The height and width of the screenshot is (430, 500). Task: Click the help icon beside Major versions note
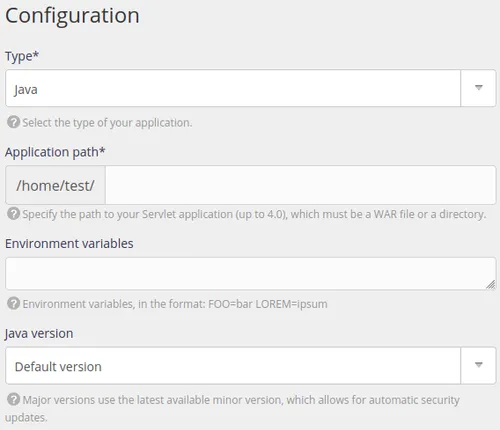(x=13, y=399)
